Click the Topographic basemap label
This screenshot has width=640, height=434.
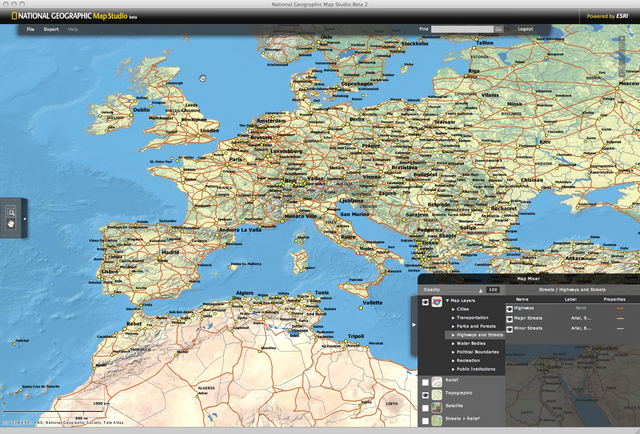click(x=459, y=393)
